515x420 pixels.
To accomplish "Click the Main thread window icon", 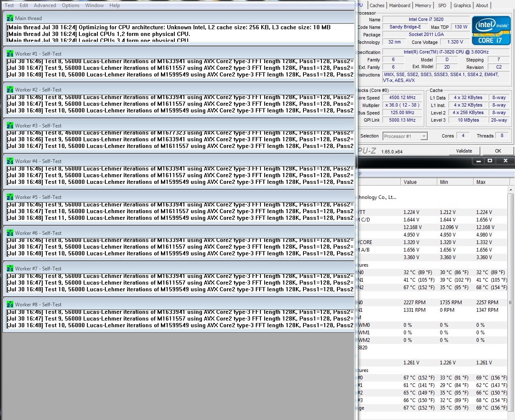I will pyautogui.click(x=10, y=18).
